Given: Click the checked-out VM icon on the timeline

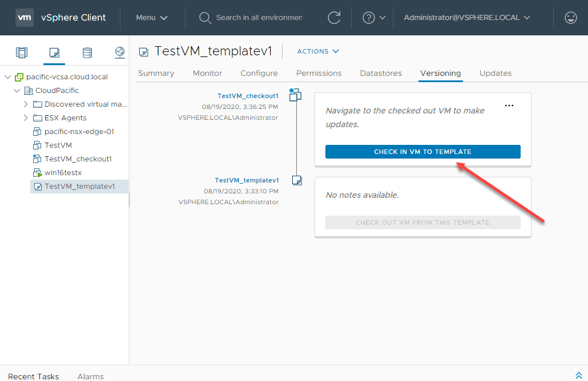Looking at the screenshot, I should (x=296, y=95).
